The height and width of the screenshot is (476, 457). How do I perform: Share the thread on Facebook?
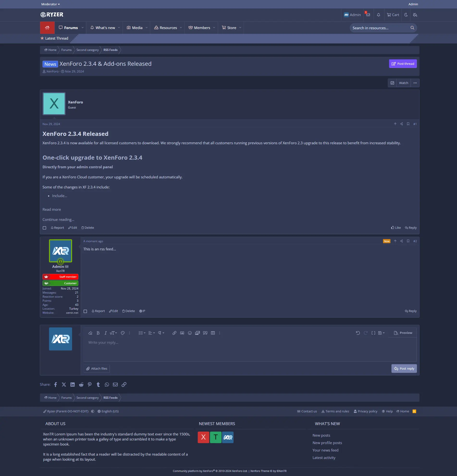56,385
